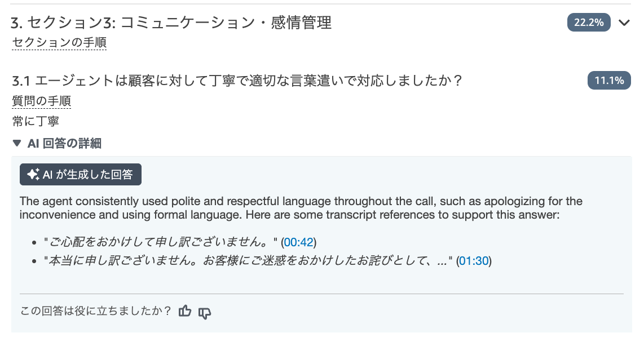Click the AI が生成した回答 button

(x=81, y=175)
